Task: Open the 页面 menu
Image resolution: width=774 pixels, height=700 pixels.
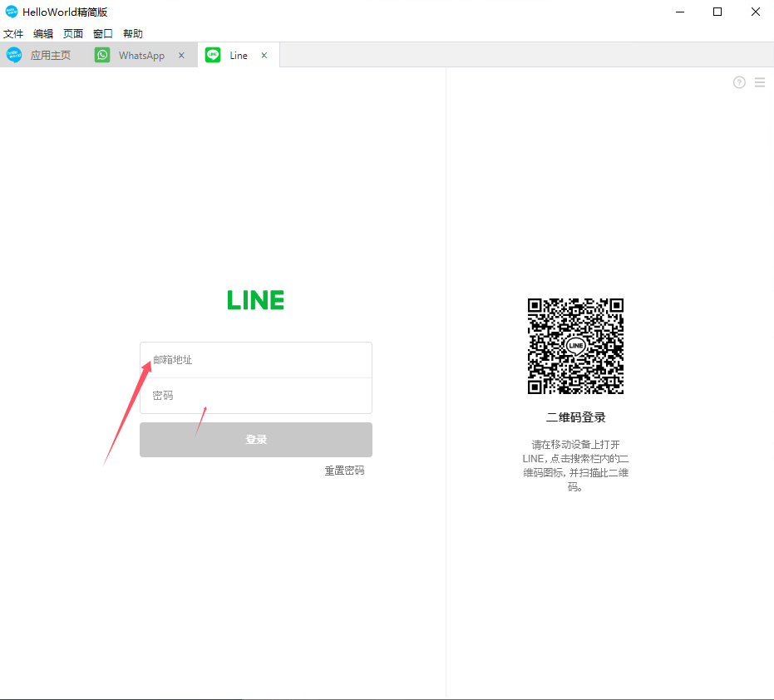Action: (x=73, y=33)
